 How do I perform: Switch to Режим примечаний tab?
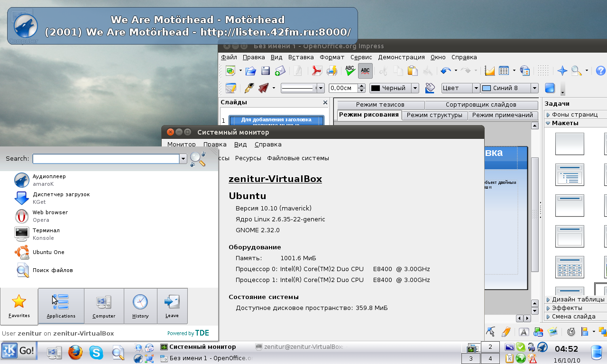(503, 115)
